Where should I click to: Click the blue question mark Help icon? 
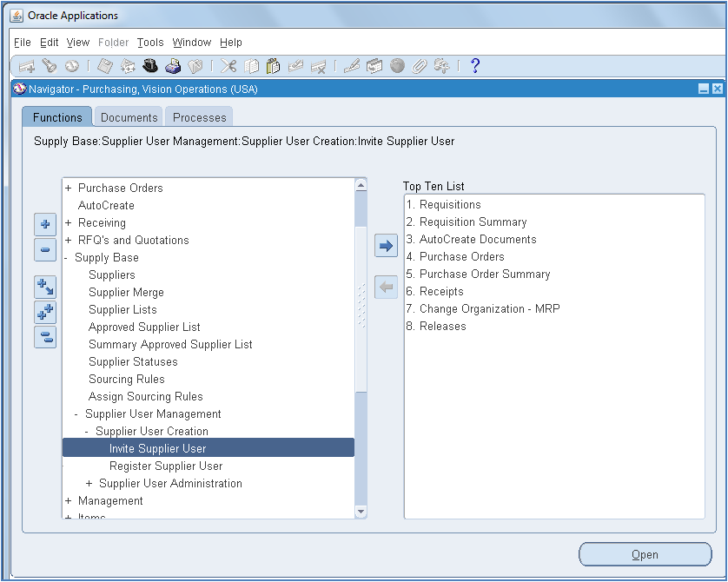tap(474, 65)
